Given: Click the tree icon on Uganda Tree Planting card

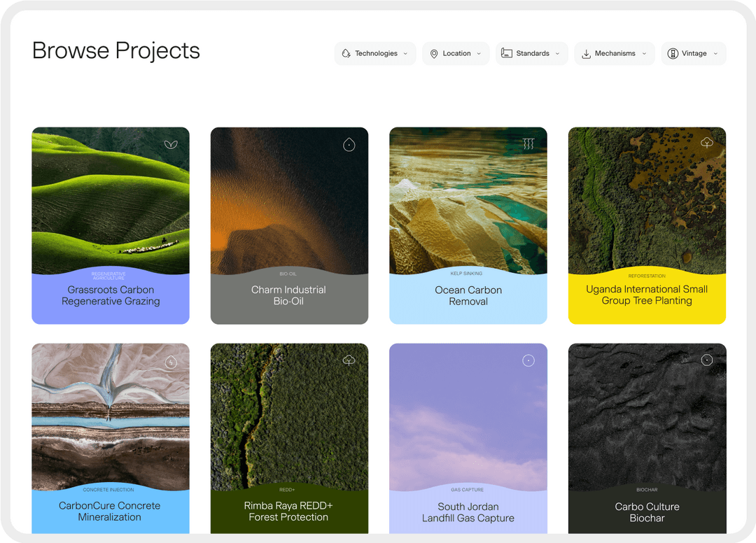Looking at the screenshot, I should (x=707, y=143).
